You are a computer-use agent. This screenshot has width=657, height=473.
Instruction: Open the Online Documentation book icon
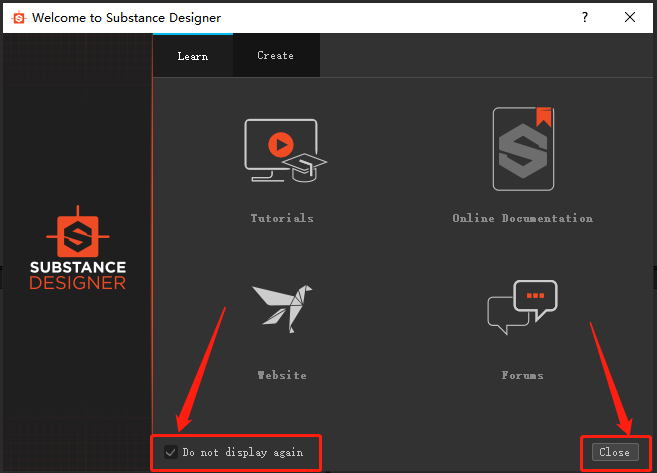point(523,149)
